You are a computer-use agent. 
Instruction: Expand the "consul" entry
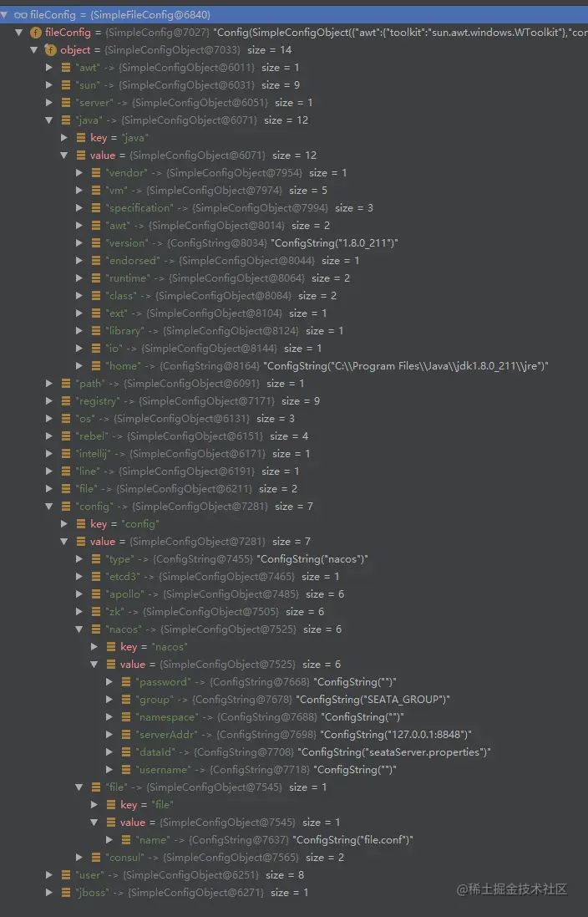(x=79, y=857)
